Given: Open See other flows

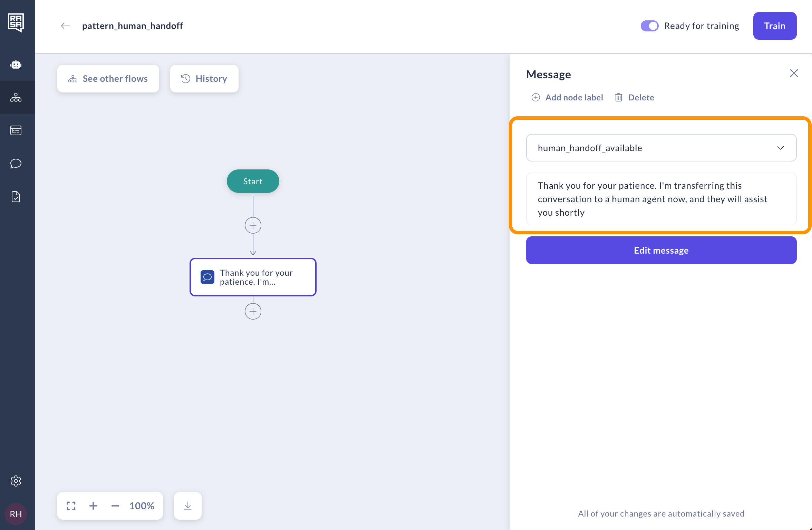Looking at the screenshot, I should [x=108, y=79].
